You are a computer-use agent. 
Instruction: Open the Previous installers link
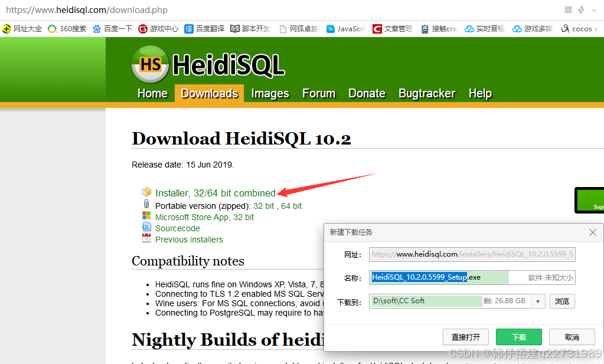(x=189, y=240)
